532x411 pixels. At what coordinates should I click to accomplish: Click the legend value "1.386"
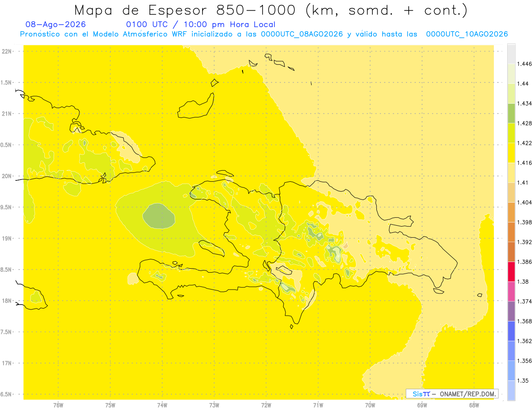click(x=524, y=262)
